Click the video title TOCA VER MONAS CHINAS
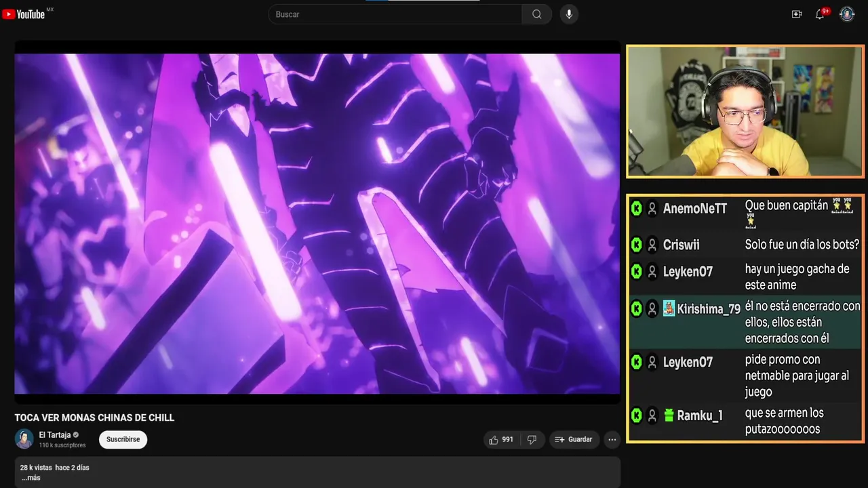868x488 pixels. pyautogui.click(x=94, y=418)
